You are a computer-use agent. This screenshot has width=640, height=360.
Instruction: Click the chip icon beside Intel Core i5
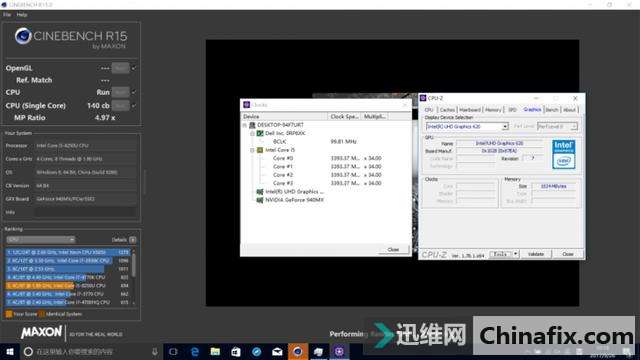[260, 150]
